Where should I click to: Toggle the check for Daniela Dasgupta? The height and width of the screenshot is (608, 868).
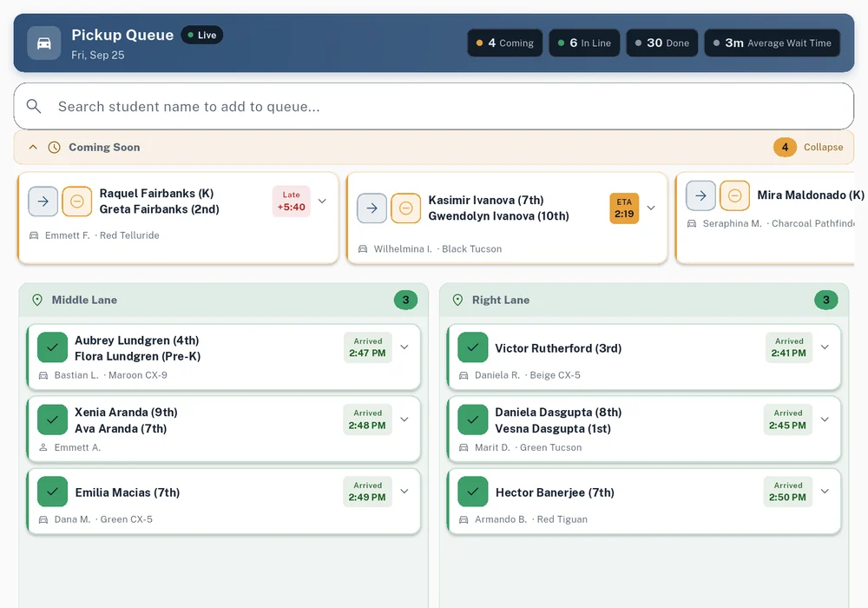click(473, 420)
